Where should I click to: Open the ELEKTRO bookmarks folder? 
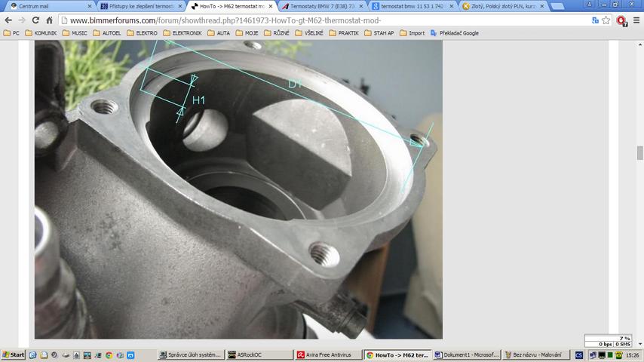click(142, 33)
